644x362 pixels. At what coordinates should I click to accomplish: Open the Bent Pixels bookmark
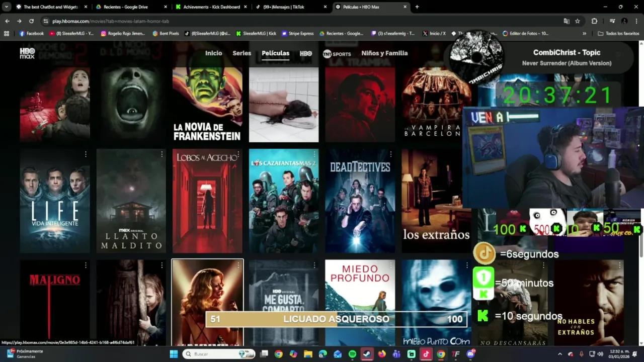[166, 33]
